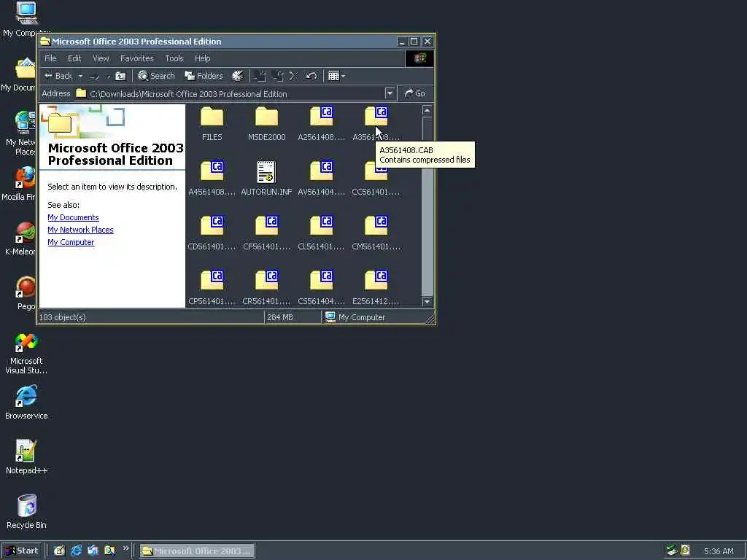Open the Favorites menu
The height and width of the screenshot is (560, 747).
click(x=136, y=58)
